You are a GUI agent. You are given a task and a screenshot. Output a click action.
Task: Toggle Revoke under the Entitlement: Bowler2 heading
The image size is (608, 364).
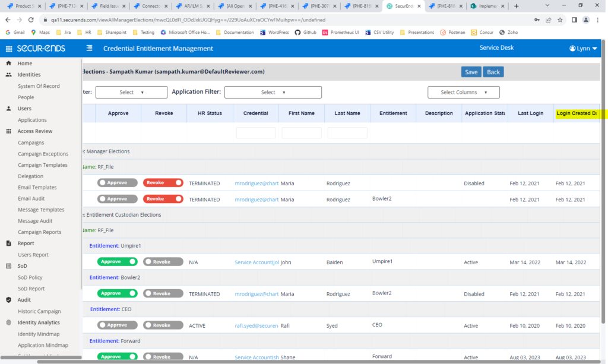pyautogui.click(x=163, y=293)
